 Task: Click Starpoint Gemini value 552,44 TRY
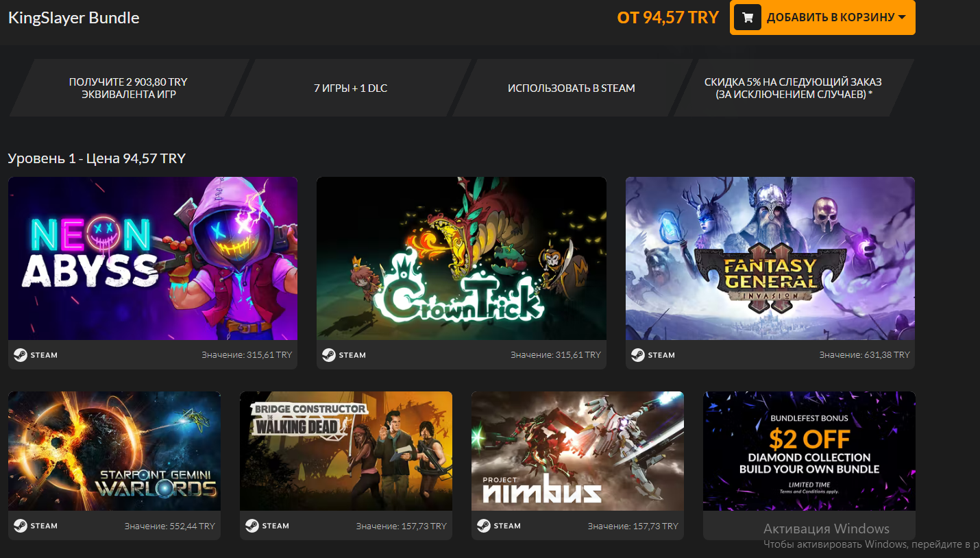click(170, 526)
